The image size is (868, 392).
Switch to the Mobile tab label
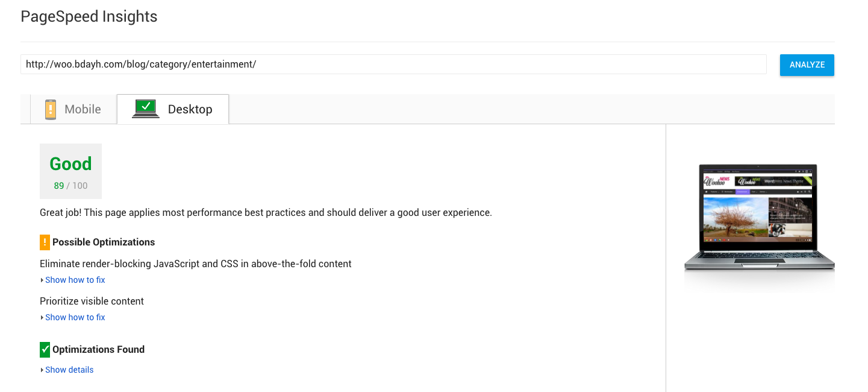point(83,109)
